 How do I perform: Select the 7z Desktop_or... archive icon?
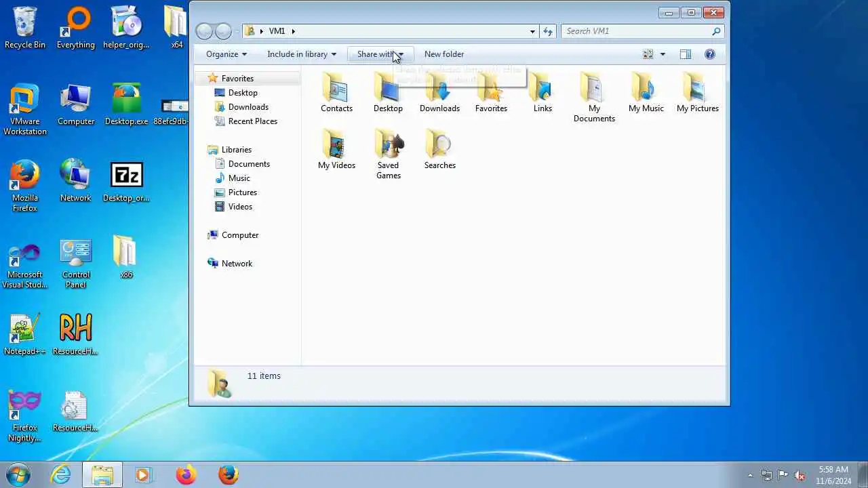tap(126, 182)
